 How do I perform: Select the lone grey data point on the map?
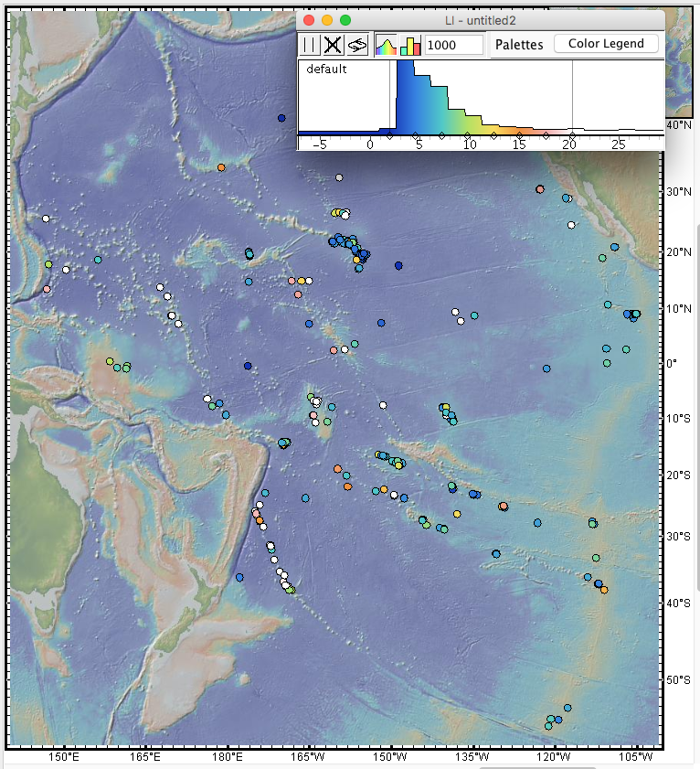(339, 177)
